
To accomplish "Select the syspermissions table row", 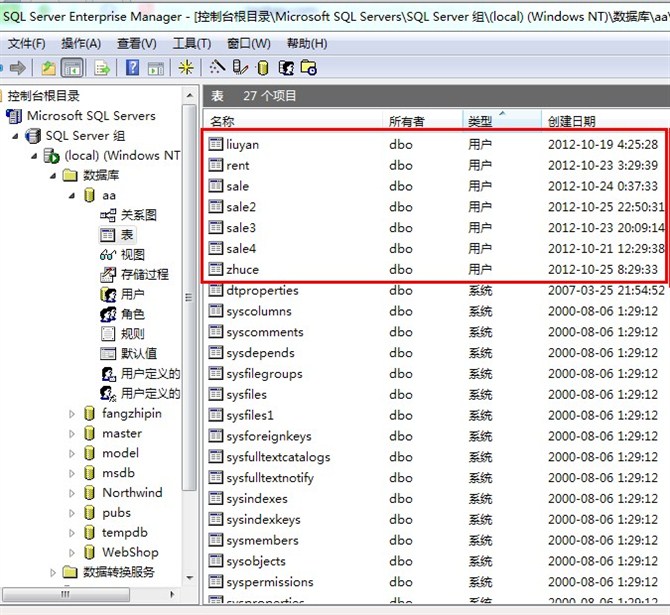I will pos(436,582).
